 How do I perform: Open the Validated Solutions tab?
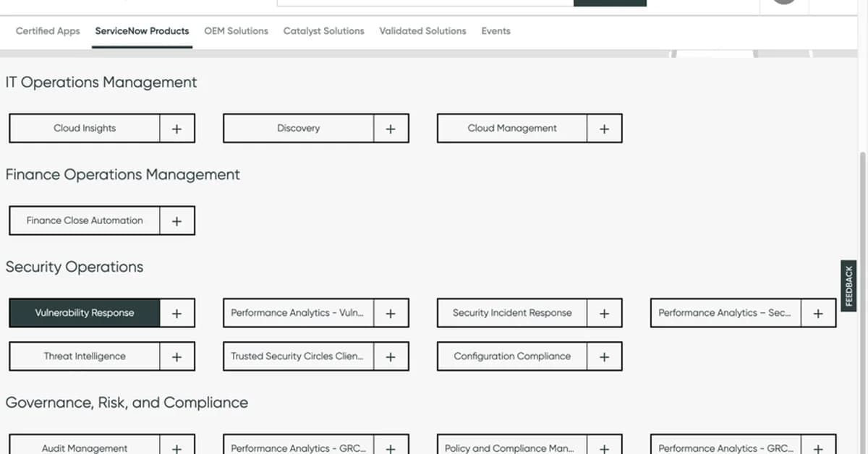(423, 31)
